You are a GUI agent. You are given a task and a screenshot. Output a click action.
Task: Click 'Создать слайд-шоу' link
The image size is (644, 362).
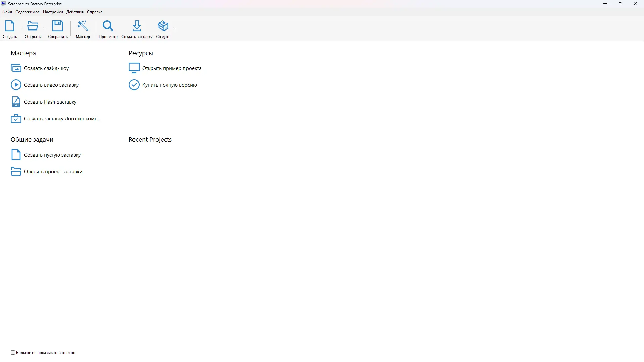pos(46,68)
